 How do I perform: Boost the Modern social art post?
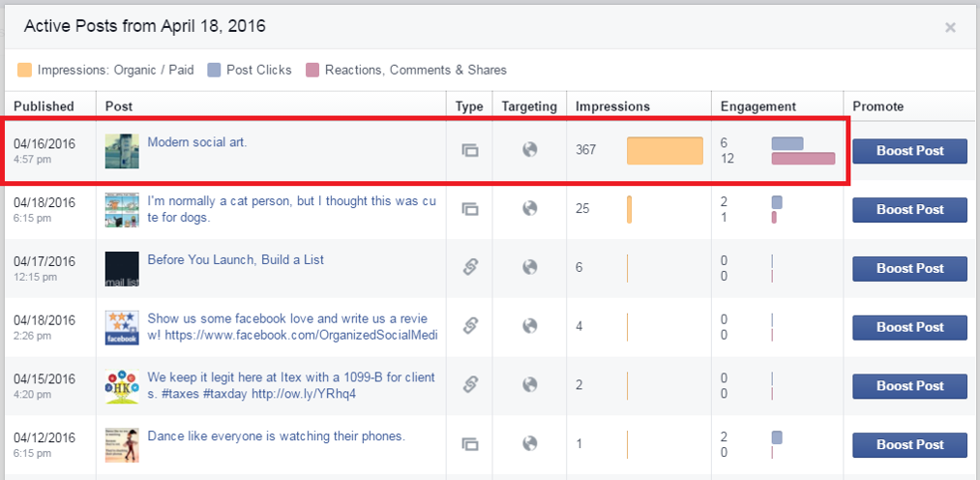click(910, 151)
